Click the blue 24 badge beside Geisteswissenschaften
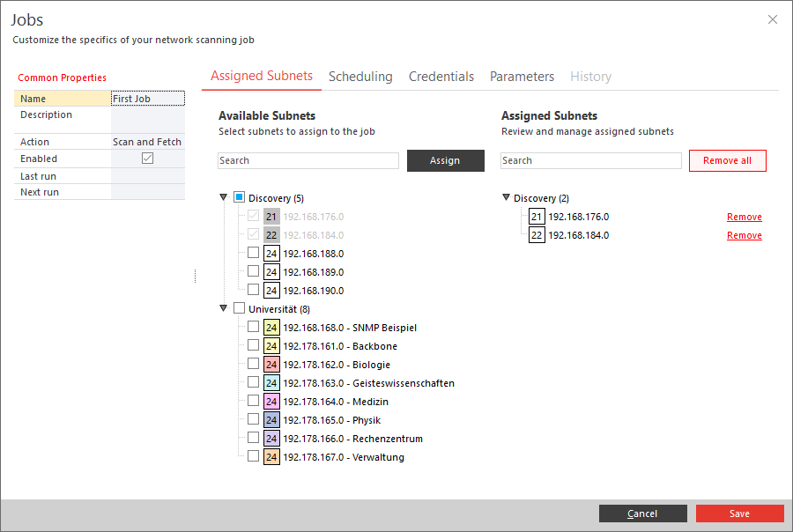 (x=271, y=383)
